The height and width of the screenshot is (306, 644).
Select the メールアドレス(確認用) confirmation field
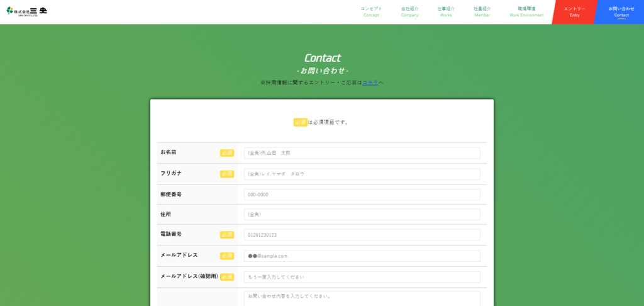pyautogui.click(x=362, y=277)
